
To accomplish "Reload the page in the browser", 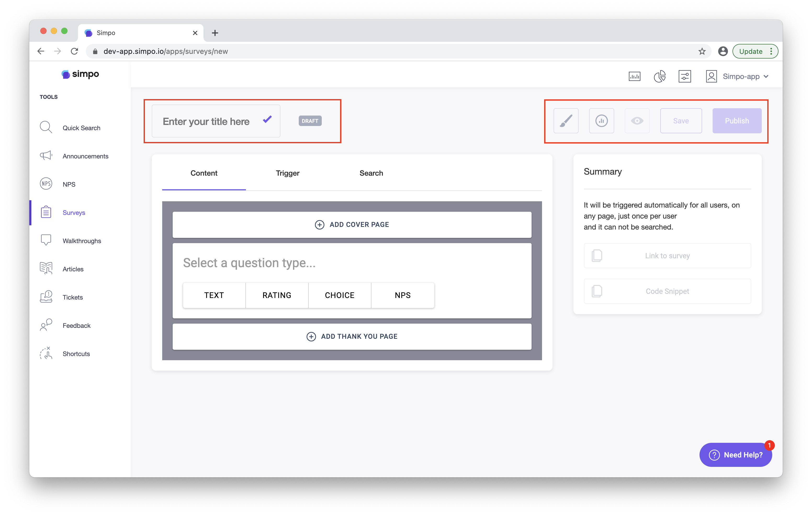I will [74, 51].
